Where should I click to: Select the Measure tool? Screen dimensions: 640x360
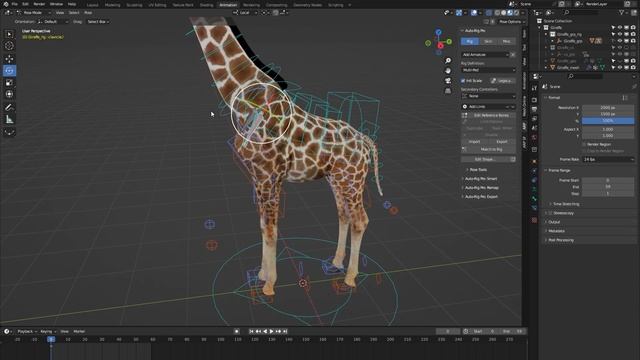click(x=9, y=119)
